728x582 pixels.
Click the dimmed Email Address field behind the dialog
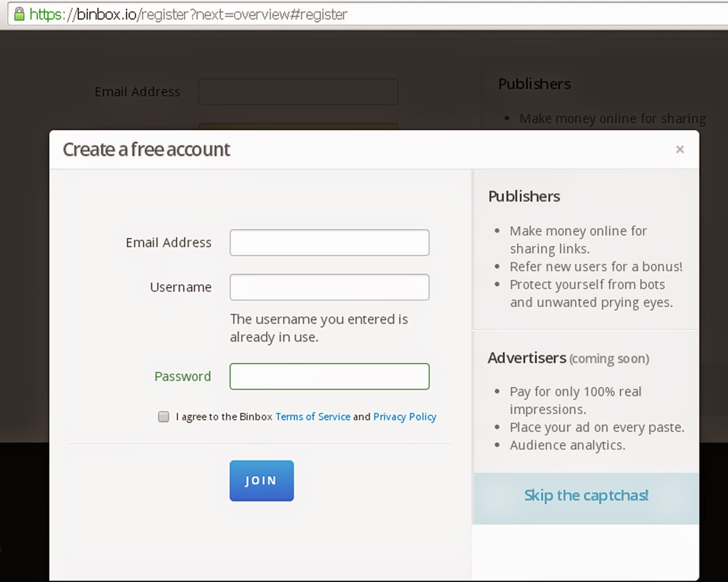tap(298, 91)
